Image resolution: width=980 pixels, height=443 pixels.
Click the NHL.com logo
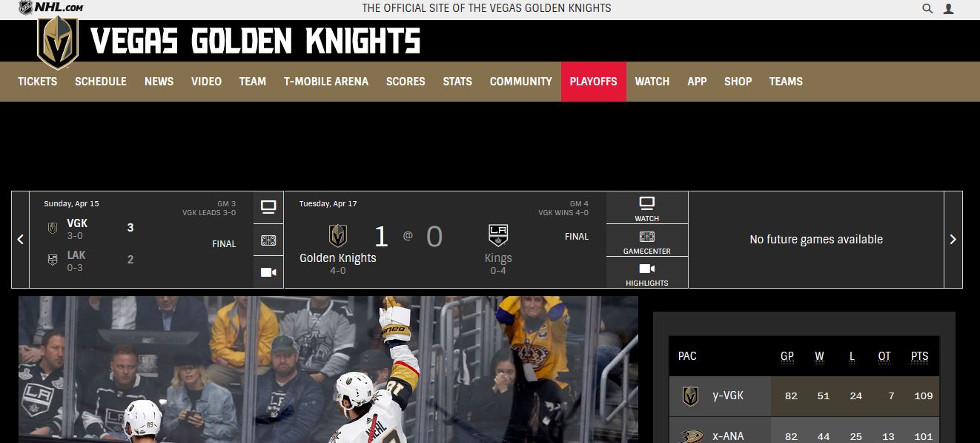tap(50, 7)
